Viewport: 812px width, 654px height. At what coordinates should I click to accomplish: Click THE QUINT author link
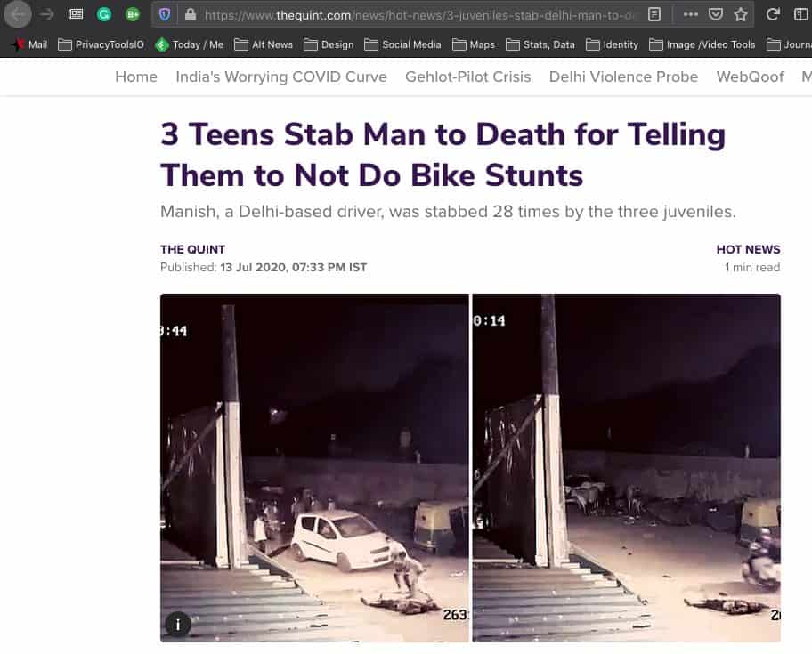[192, 249]
